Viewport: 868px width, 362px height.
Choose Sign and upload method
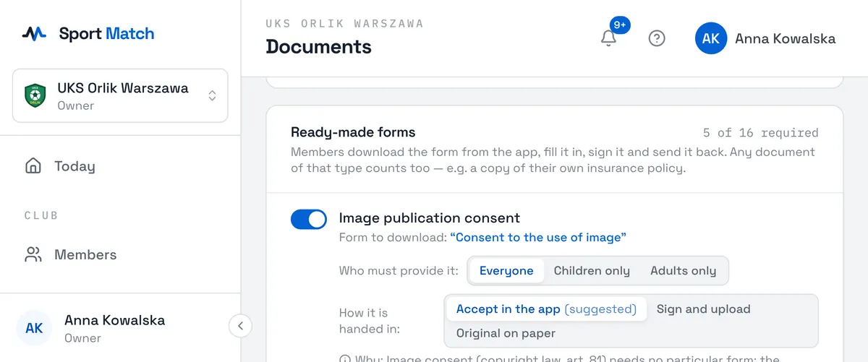(703, 309)
